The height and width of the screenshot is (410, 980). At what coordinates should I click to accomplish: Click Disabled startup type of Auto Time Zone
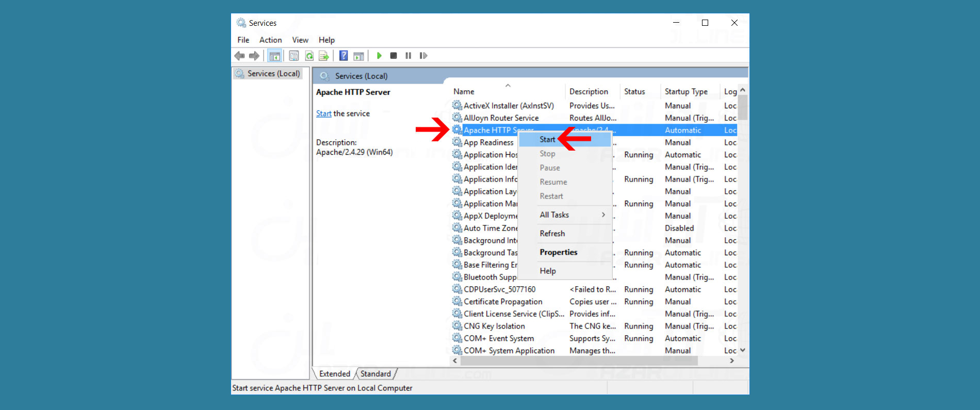[x=679, y=228]
